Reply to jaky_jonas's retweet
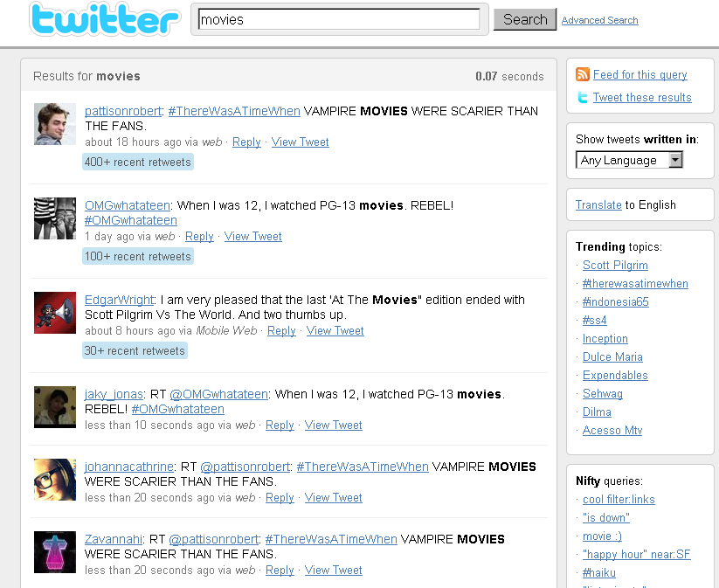This screenshot has width=719, height=588. [x=280, y=425]
